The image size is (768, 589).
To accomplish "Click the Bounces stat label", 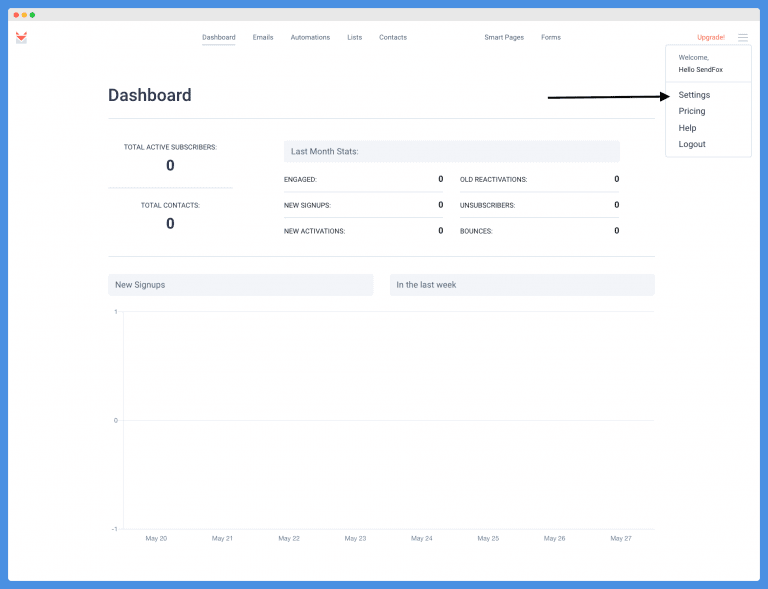I will pos(476,231).
